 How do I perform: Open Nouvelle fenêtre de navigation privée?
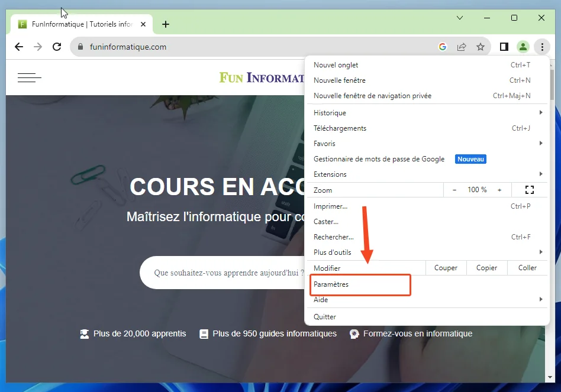tap(426, 96)
